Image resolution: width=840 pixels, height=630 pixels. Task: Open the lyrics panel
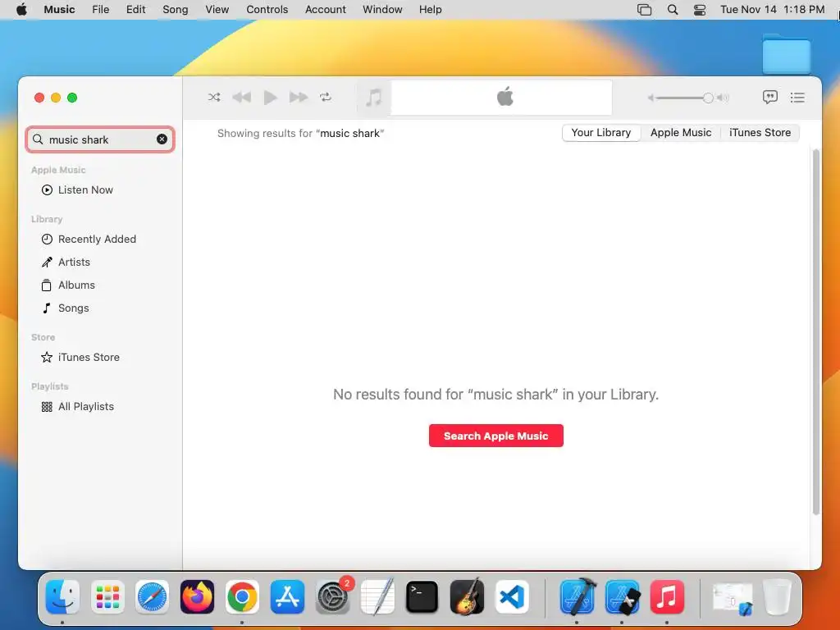coord(769,97)
